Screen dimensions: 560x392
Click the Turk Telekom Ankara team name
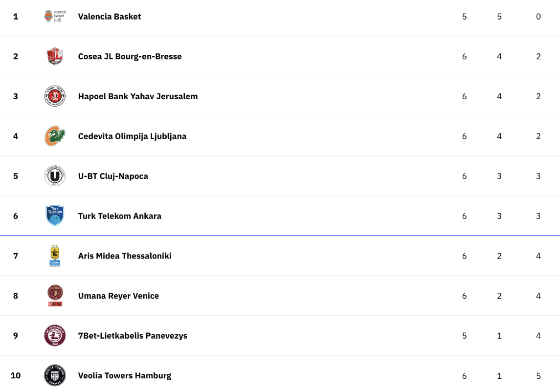pyautogui.click(x=120, y=216)
